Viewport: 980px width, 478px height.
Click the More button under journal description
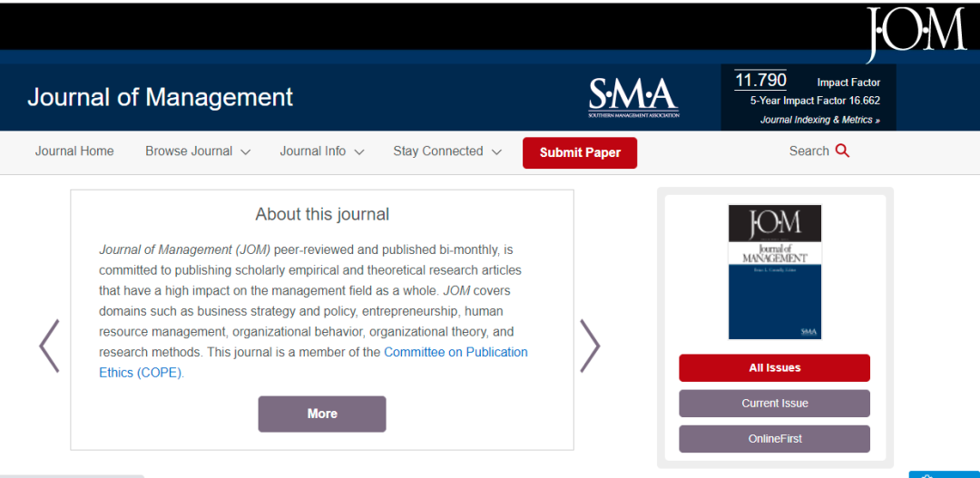click(322, 414)
